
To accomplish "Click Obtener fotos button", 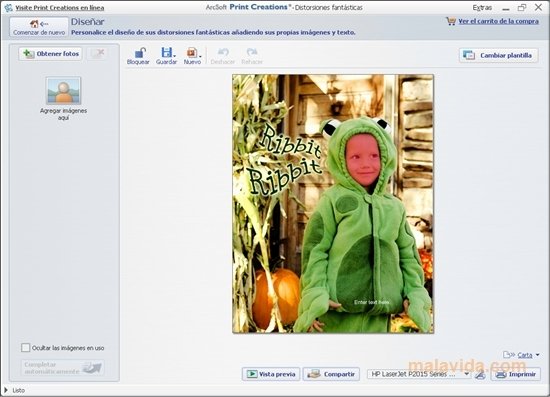I will (51, 54).
